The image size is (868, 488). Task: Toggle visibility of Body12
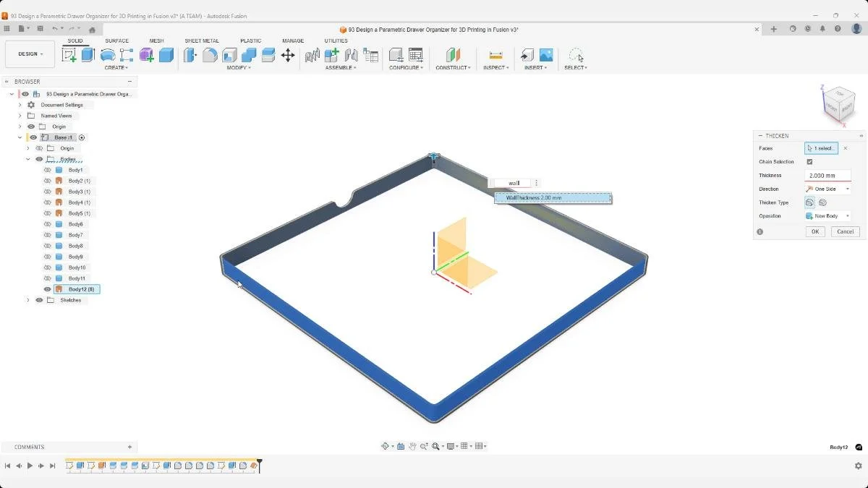tap(46, 288)
